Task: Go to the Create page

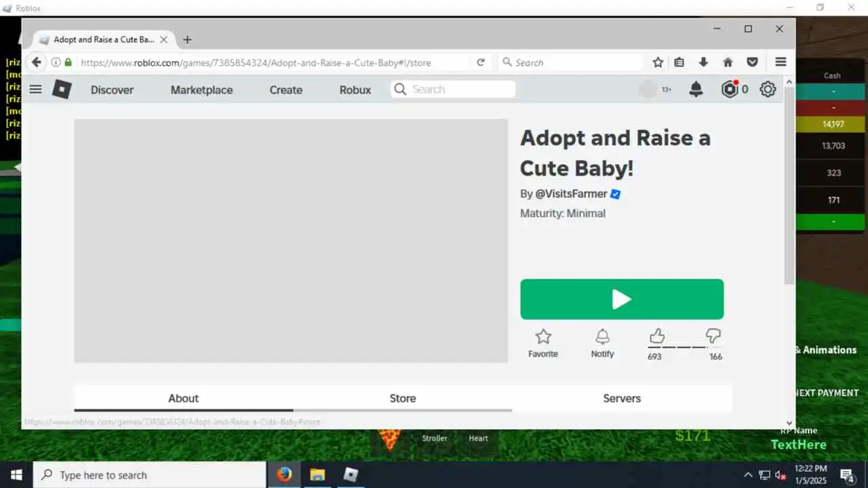Action: click(285, 89)
